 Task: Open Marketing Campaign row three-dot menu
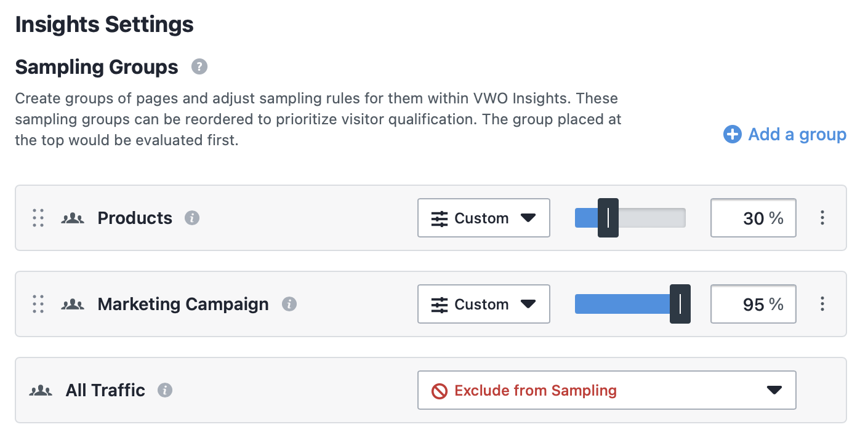point(822,304)
